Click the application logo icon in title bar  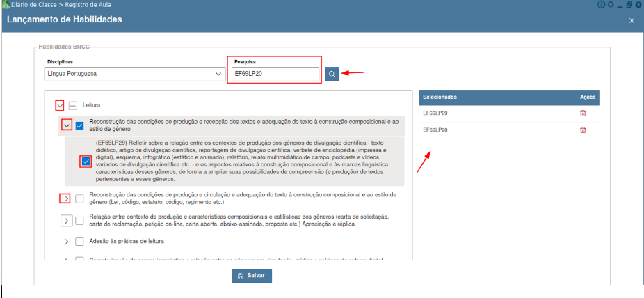tap(6, 5)
